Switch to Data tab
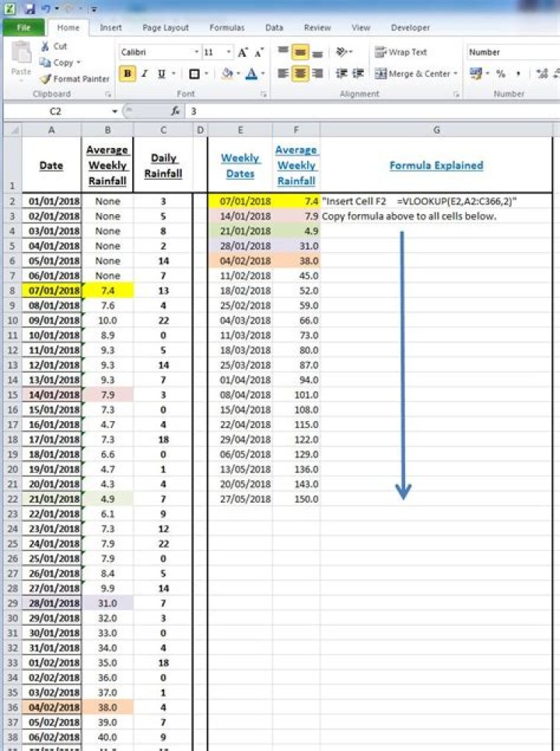The image size is (560, 751). point(275,28)
